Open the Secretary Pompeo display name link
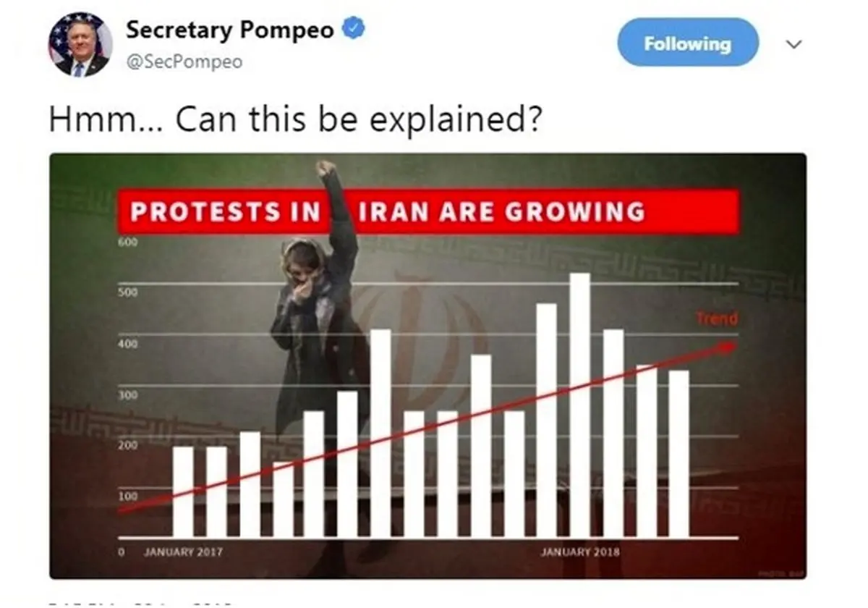The width and height of the screenshot is (868, 608). tap(229, 30)
